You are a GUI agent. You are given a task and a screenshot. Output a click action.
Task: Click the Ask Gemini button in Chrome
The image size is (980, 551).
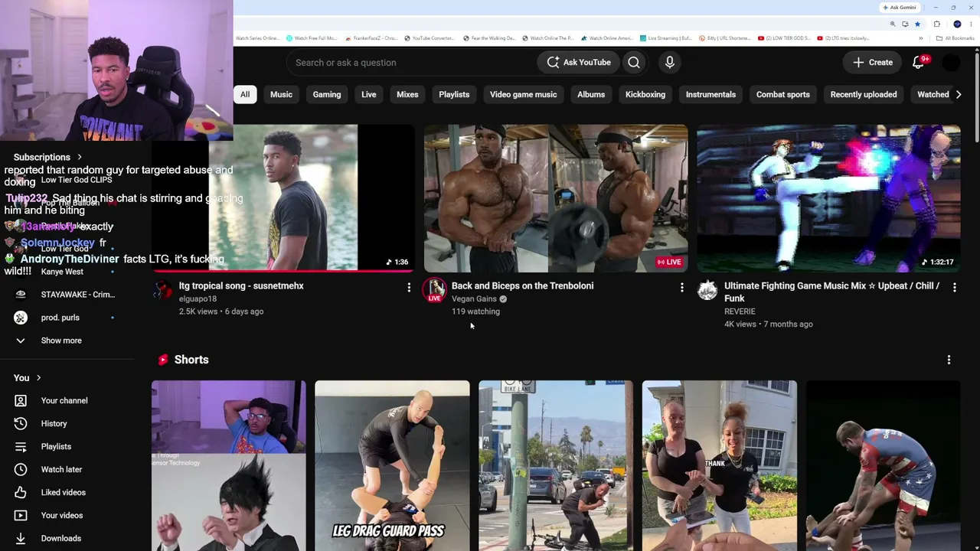coord(900,8)
